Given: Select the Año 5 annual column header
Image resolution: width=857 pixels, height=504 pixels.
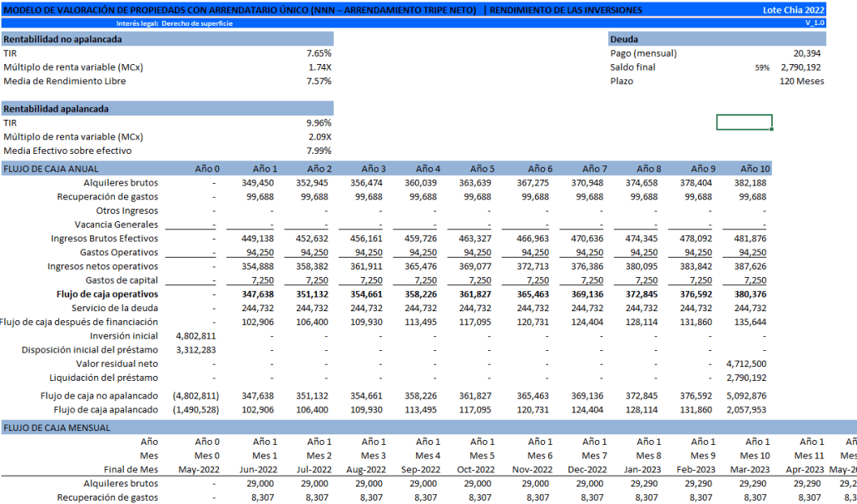Looking at the screenshot, I should pyautogui.click(x=481, y=169).
